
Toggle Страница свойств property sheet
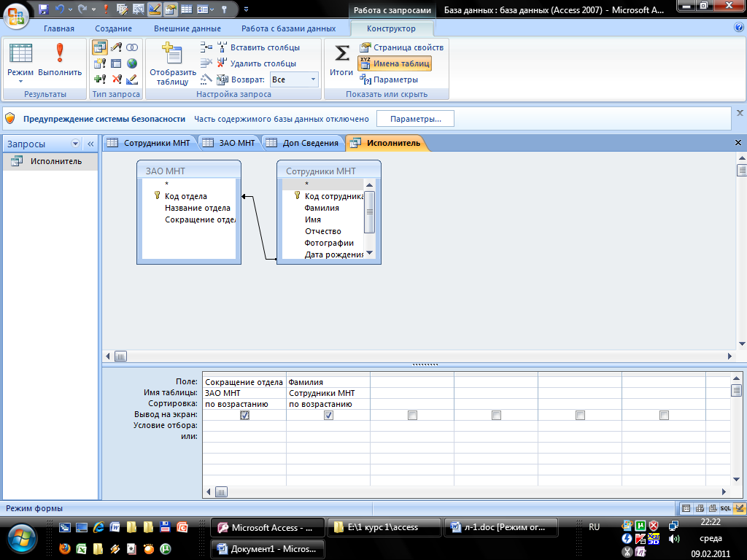(x=402, y=47)
